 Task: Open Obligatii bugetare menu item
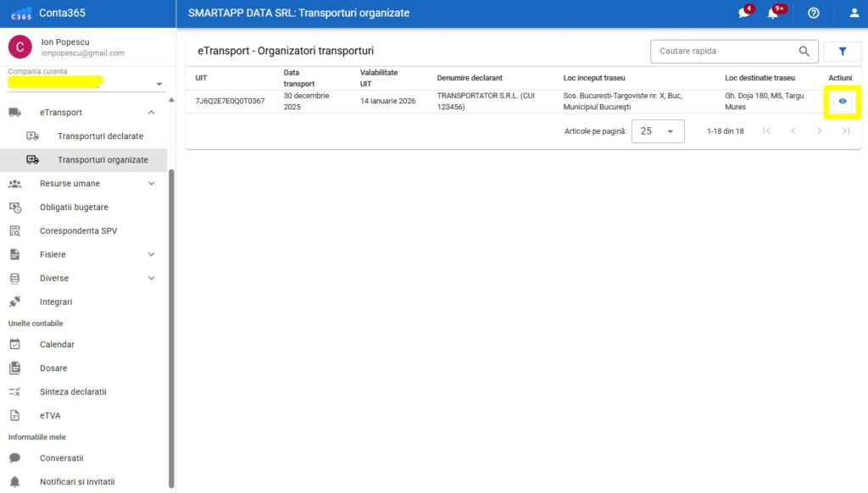(x=74, y=208)
